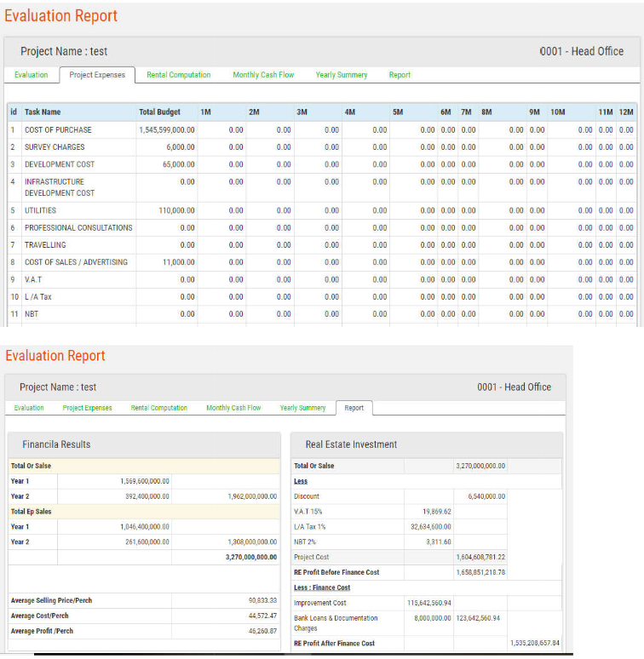
Task: Click the UTILITIES budget value 110,000.00
Action: (177, 210)
